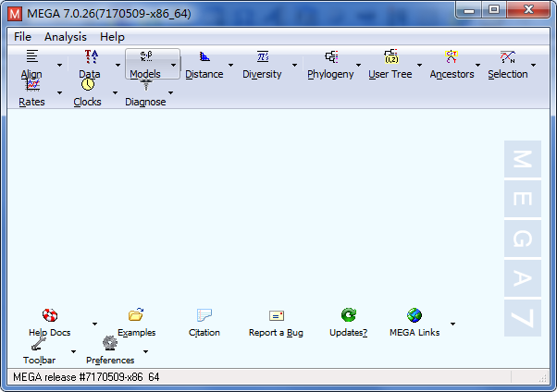Expand the Ancestors dropdown arrow
557x392 pixels.
477,65
